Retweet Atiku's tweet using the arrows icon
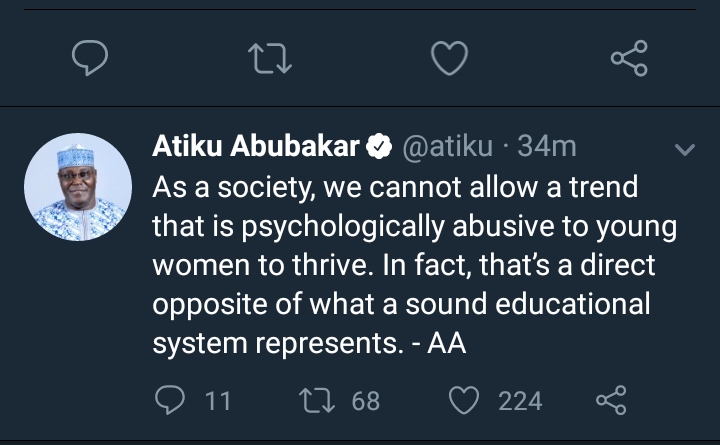The image size is (720, 445). [316, 401]
